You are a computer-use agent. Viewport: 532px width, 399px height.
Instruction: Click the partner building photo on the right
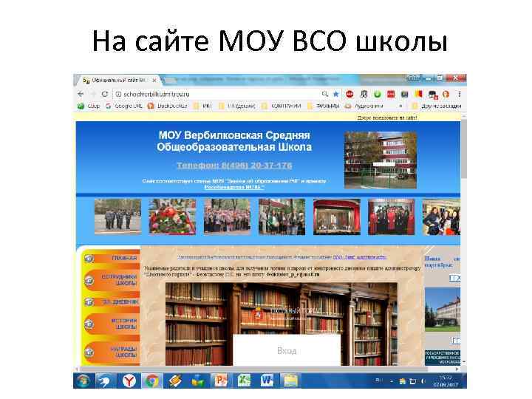(x=443, y=310)
